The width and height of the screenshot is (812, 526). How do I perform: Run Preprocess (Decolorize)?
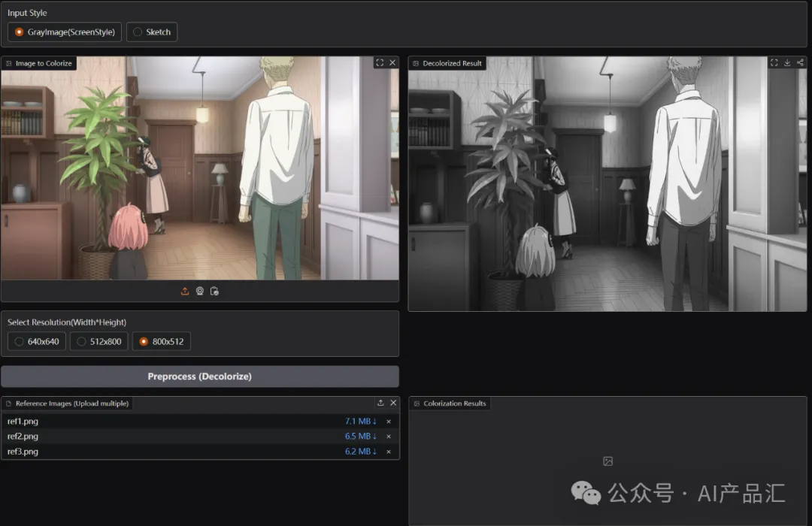click(200, 376)
